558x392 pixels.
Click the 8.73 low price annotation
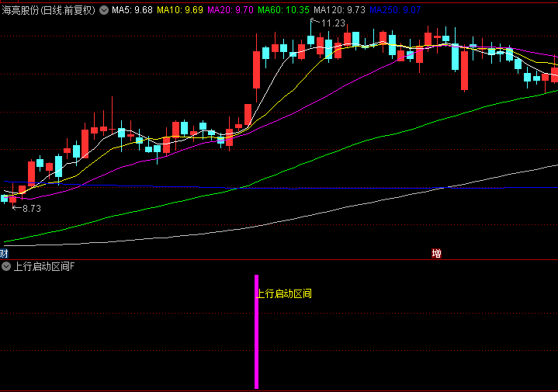click(x=32, y=209)
